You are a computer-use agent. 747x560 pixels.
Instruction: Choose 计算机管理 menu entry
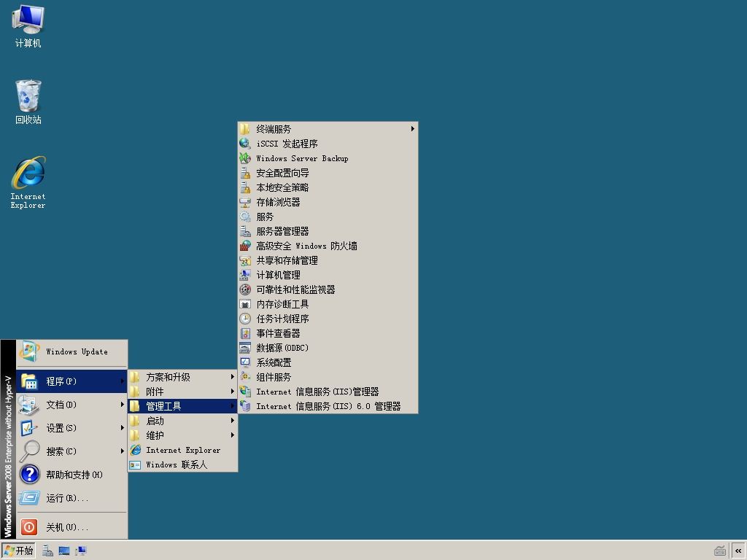click(328, 275)
